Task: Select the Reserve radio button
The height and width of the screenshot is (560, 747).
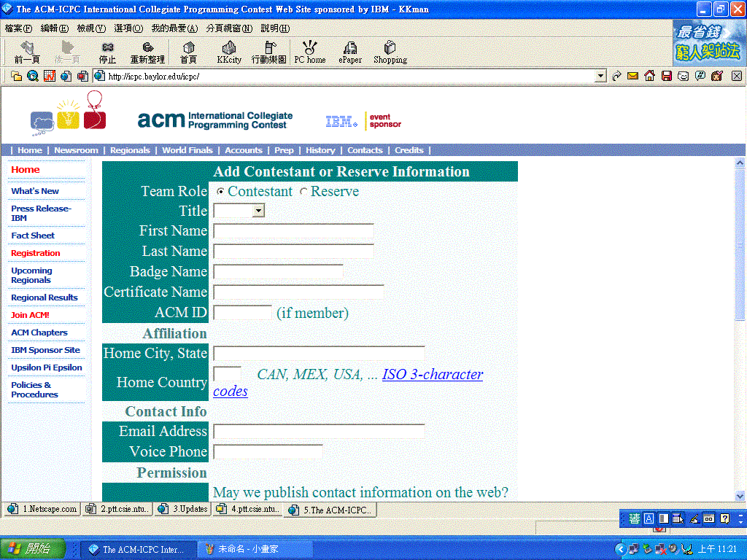Action: coord(303,192)
